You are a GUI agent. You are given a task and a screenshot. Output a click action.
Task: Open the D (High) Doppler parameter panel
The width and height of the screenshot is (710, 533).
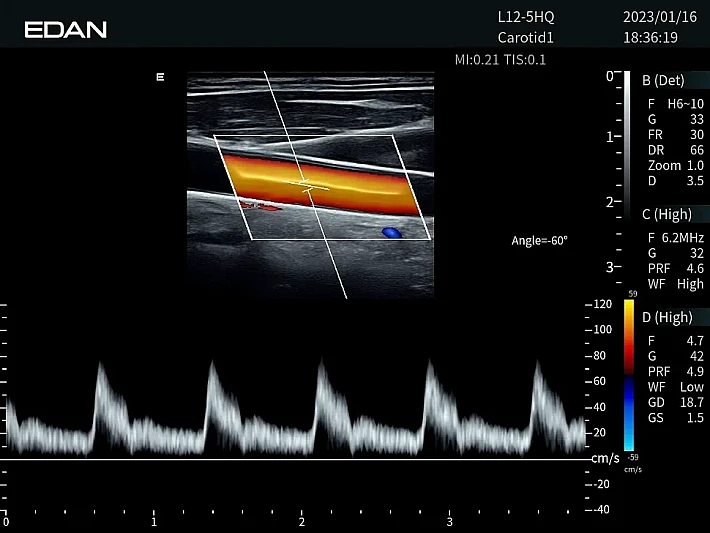666,317
